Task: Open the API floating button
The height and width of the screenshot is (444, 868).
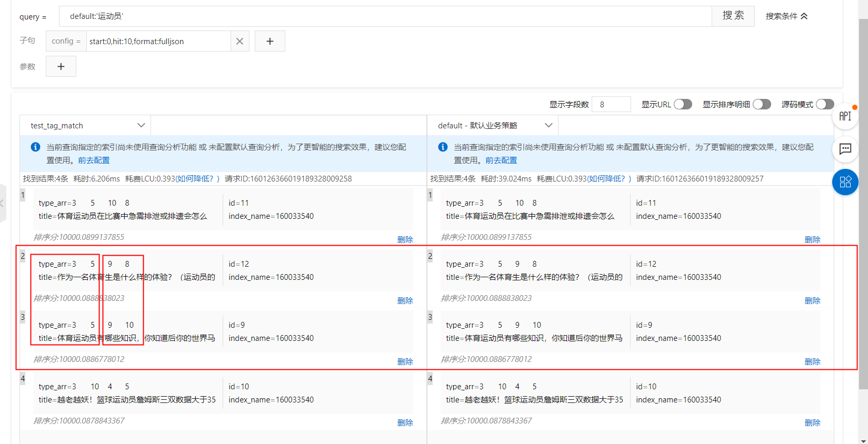Action: 845,116
